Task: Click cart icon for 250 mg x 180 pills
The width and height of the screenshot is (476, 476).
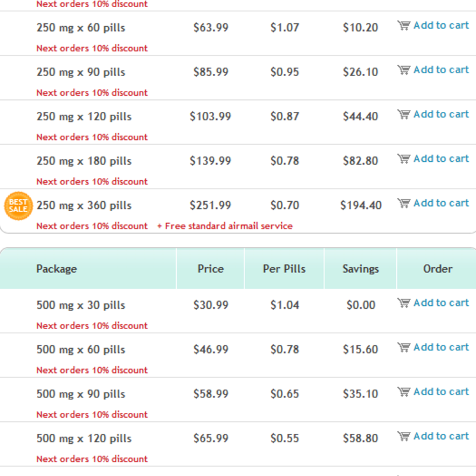Action: coord(403,159)
